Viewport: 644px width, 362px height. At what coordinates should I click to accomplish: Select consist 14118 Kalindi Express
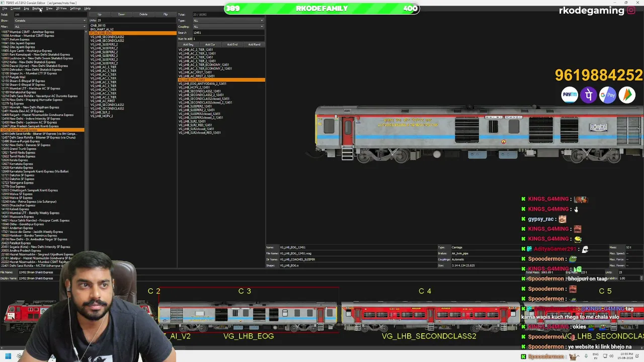16,209
